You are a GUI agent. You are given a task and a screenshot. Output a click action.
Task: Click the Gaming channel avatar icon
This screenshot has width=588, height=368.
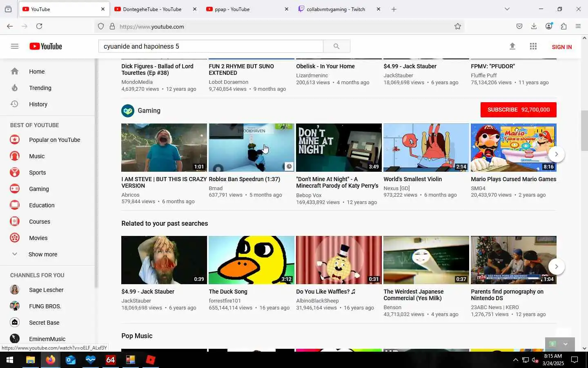click(x=128, y=111)
